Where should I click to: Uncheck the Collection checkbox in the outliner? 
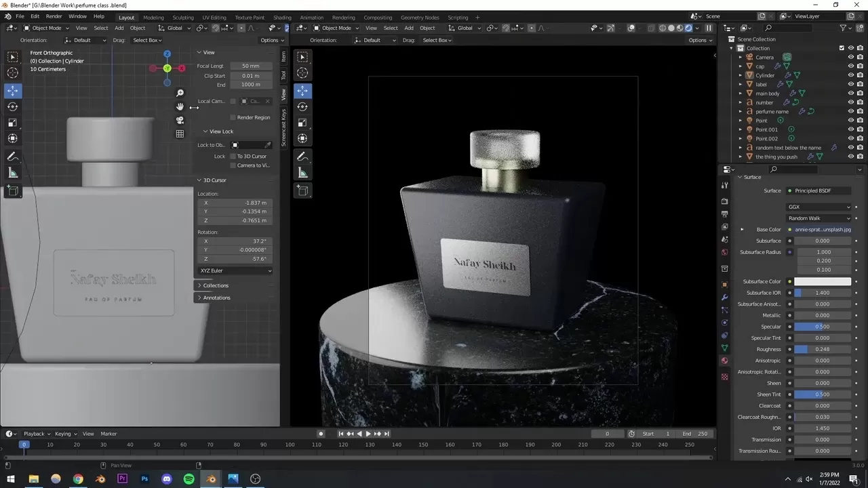(x=842, y=47)
